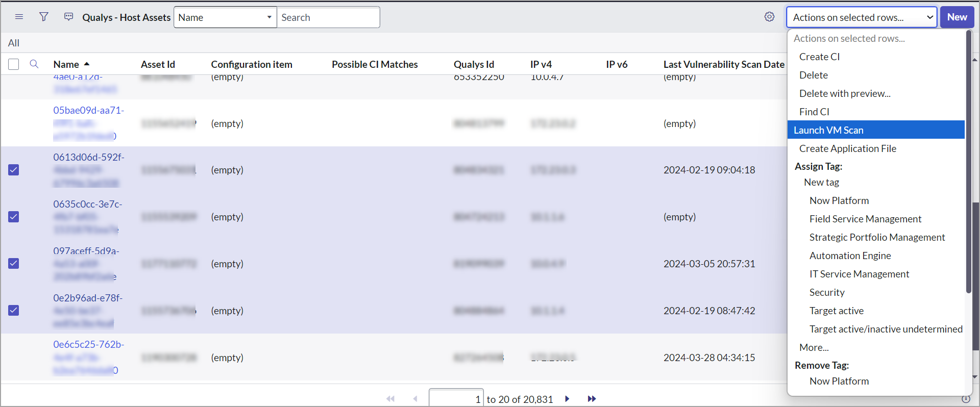This screenshot has height=407, width=980.
Task: Uncheck row 0e2b96ad-e78f checkbox
Action: pos(14,310)
